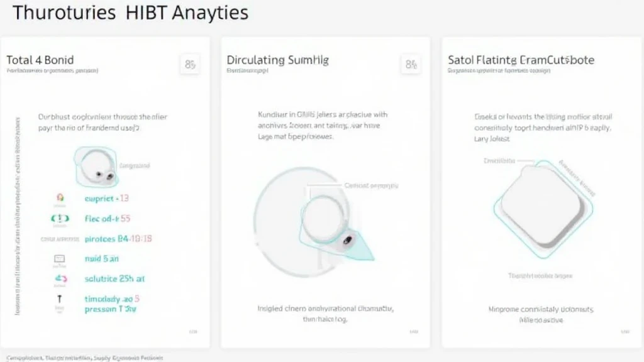Open the Total 4 Bonid card heading
The image size is (644, 362).
[x=40, y=60]
